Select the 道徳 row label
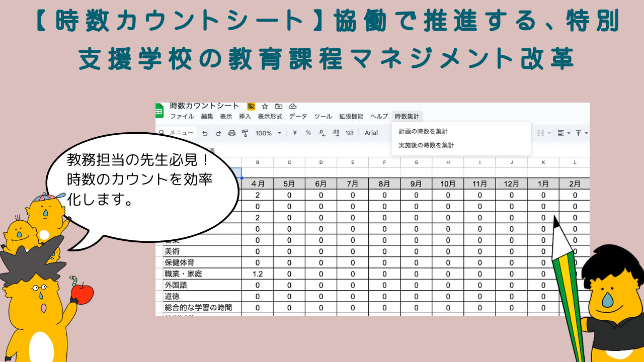Viewport: 644px width, 362px height. 202,296
